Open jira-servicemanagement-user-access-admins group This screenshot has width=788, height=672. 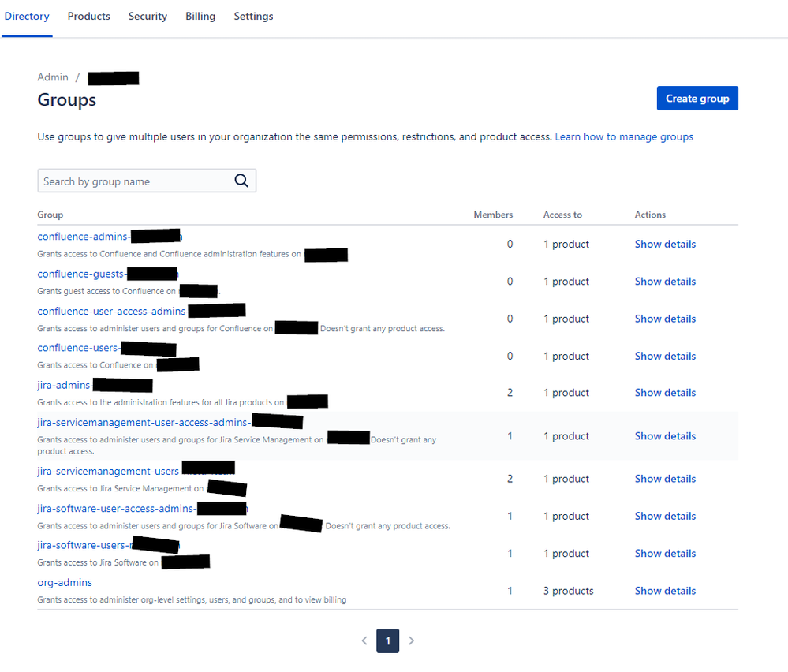[144, 422]
